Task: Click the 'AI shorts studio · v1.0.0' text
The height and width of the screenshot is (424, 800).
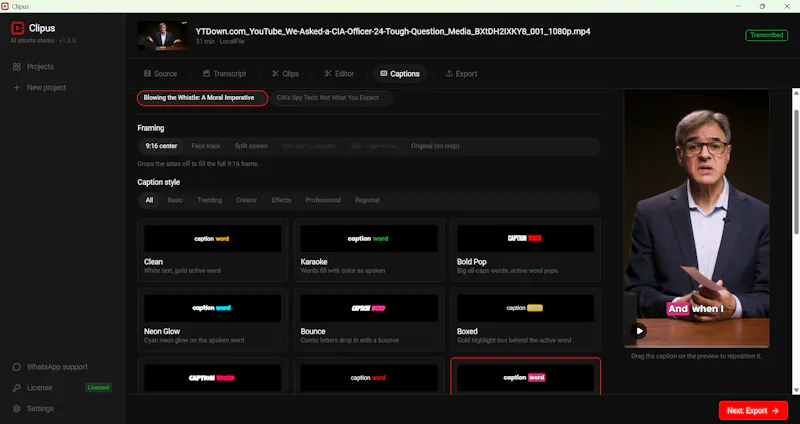Action: click(43, 40)
